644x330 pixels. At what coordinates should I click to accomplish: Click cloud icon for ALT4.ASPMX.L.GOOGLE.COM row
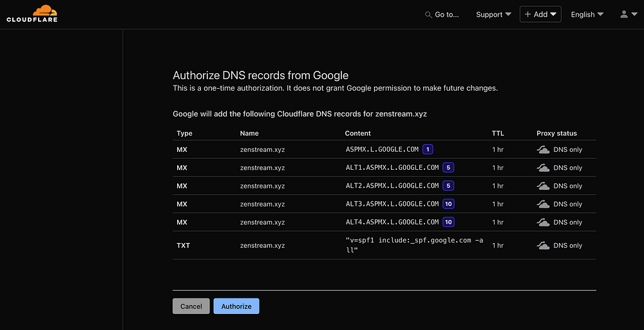click(x=544, y=223)
